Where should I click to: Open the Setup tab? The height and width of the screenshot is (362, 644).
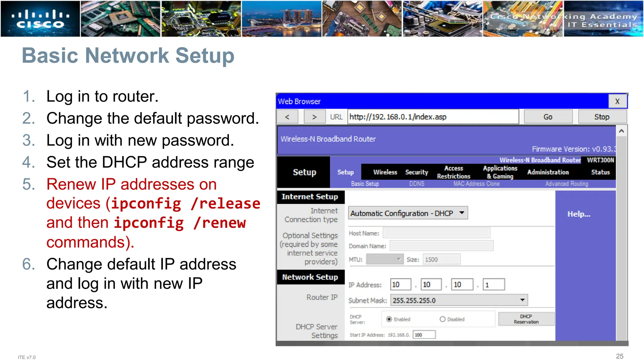pyautogui.click(x=345, y=172)
